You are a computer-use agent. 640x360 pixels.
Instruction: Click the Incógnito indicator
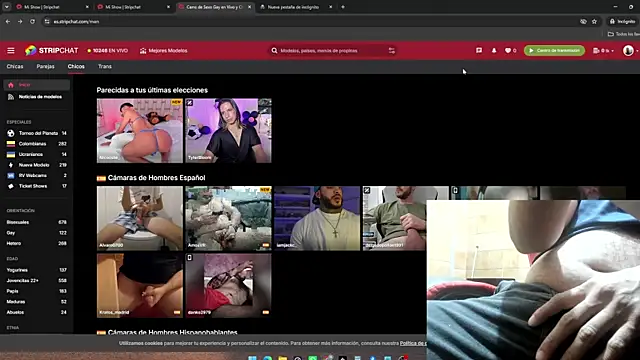pyautogui.click(x=622, y=21)
